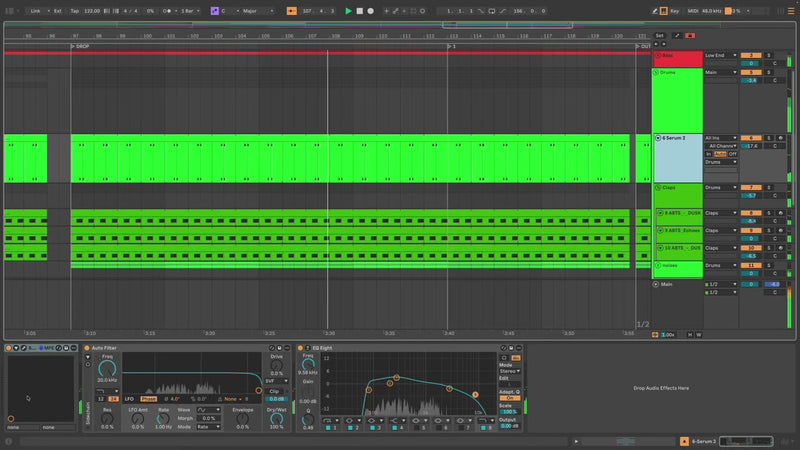The width and height of the screenshot is (800, 450).
Task: Collapse the Drums group track
Action: tap(656, 72)
